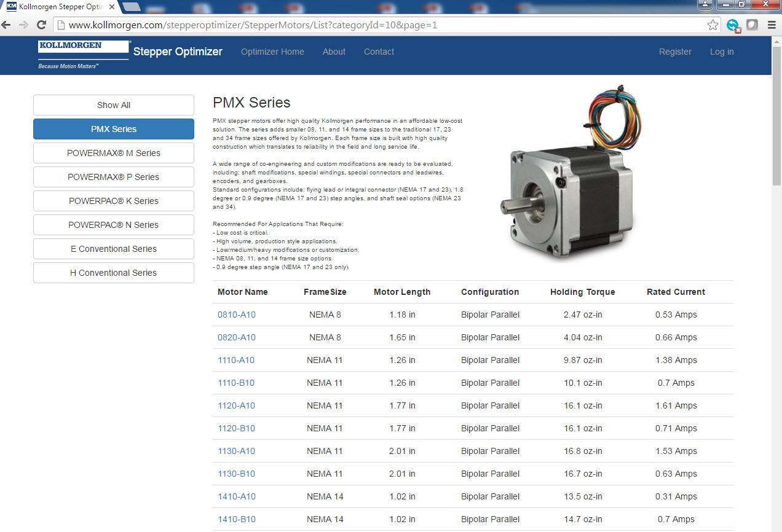This screenshot has height=532, width=782.
Task: Click the Holding Torque column header
Action: coord(583,292)
